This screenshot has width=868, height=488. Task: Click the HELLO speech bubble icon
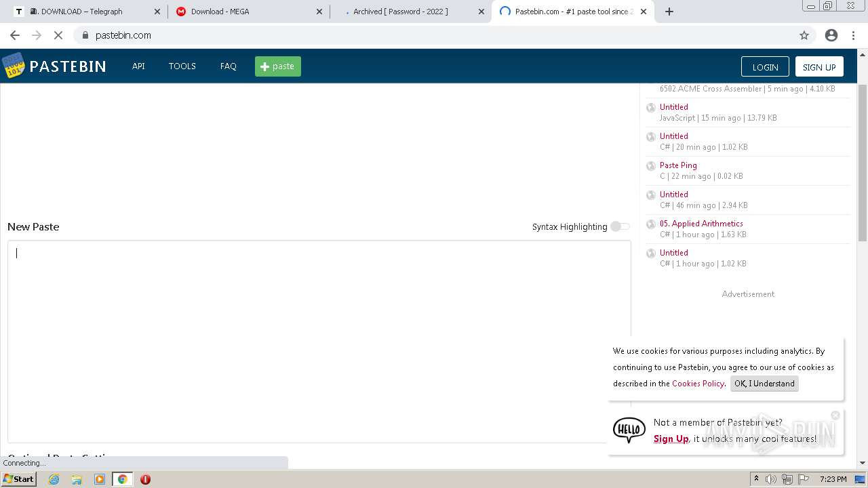coord(629,430)
